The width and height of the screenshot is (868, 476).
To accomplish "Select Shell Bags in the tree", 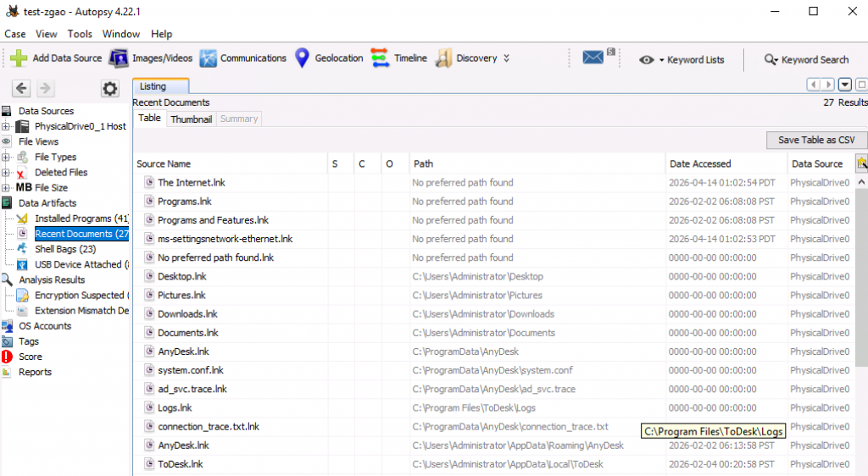I will (x=64, y=249).
